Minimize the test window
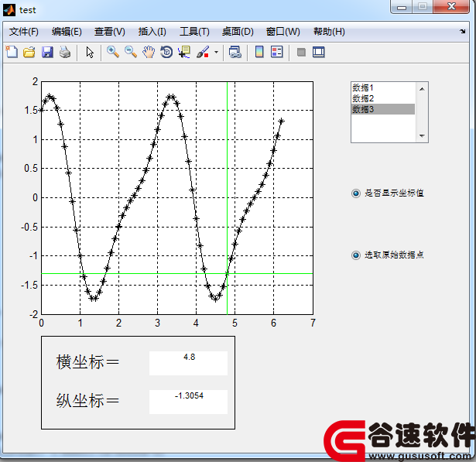 [402, 7]
